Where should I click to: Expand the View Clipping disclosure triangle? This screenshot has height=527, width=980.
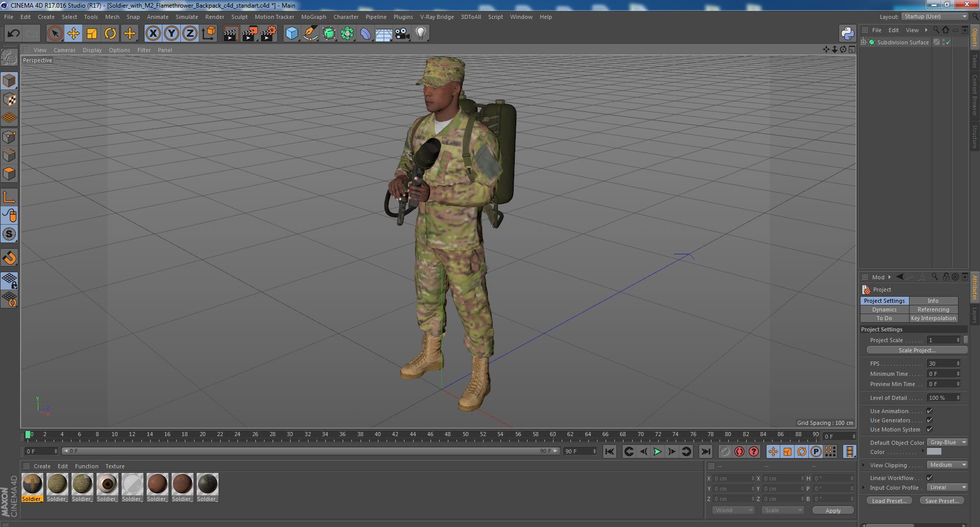coord(864,465)
